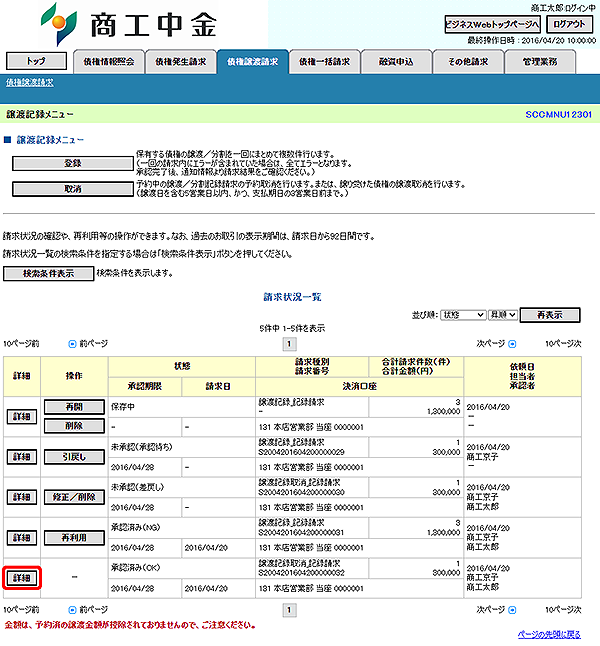Open the 管理業務 tab
The image size is (600, 646).
tap(540, 62)
